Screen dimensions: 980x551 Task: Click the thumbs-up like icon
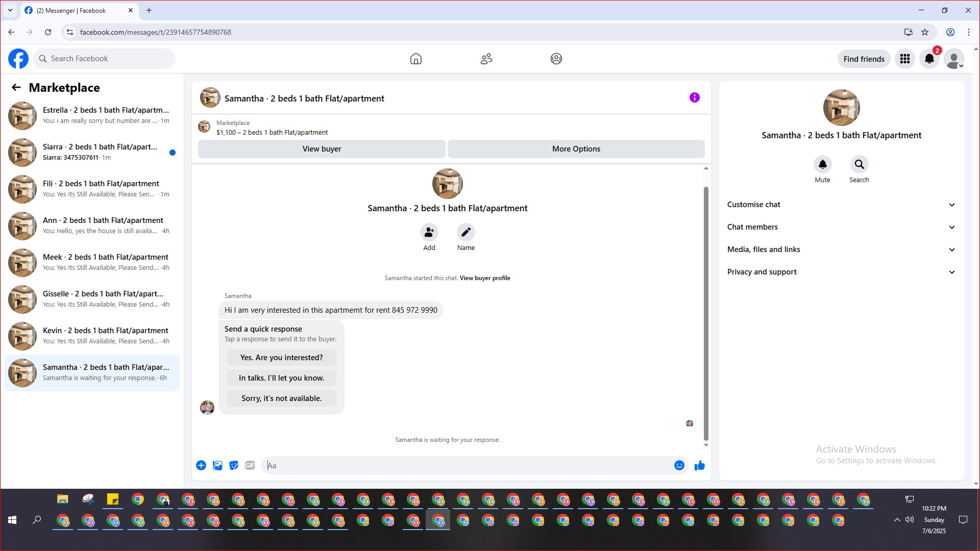pyautogui.click(x=699, y=465)
